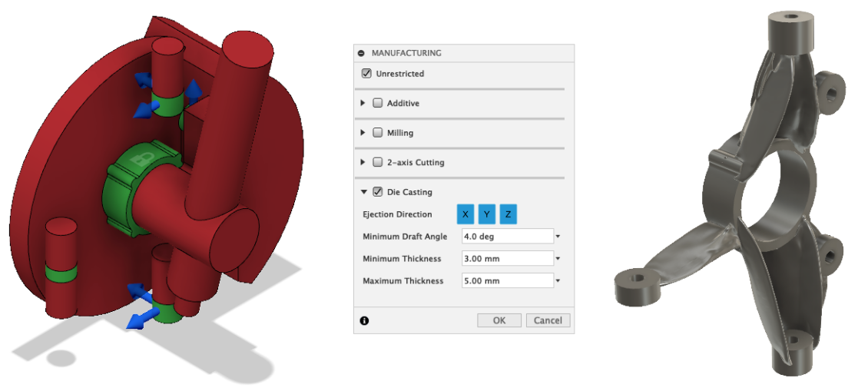Collapse the MANUFACTURING panel minus icon

click(x=362, y=53)
